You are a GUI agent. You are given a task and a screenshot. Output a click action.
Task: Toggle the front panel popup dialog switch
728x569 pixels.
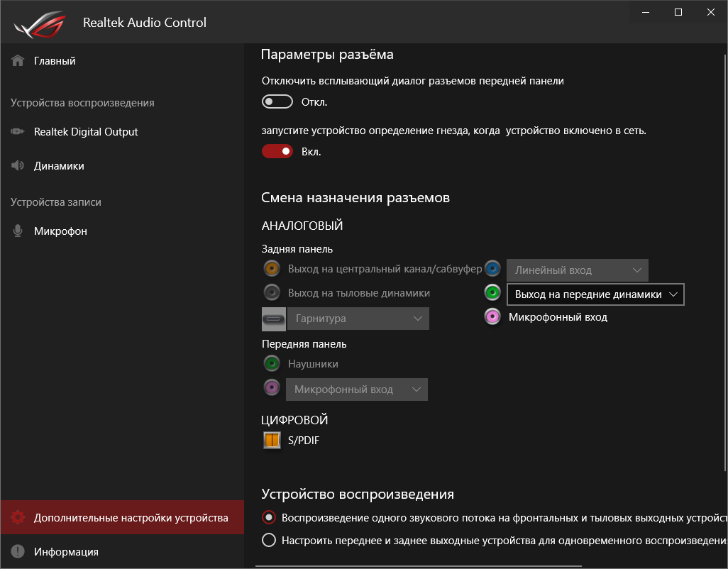277,102
